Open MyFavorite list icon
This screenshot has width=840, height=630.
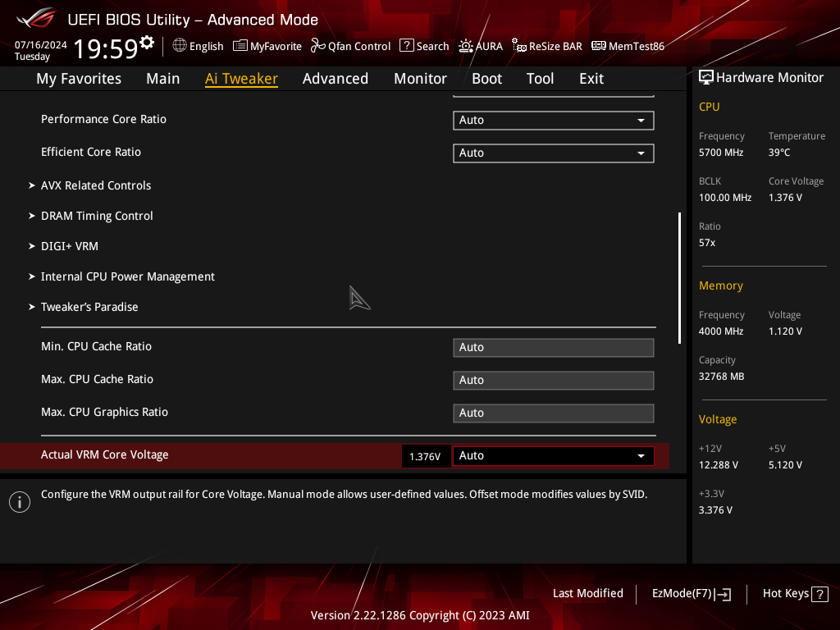[240, 46]
